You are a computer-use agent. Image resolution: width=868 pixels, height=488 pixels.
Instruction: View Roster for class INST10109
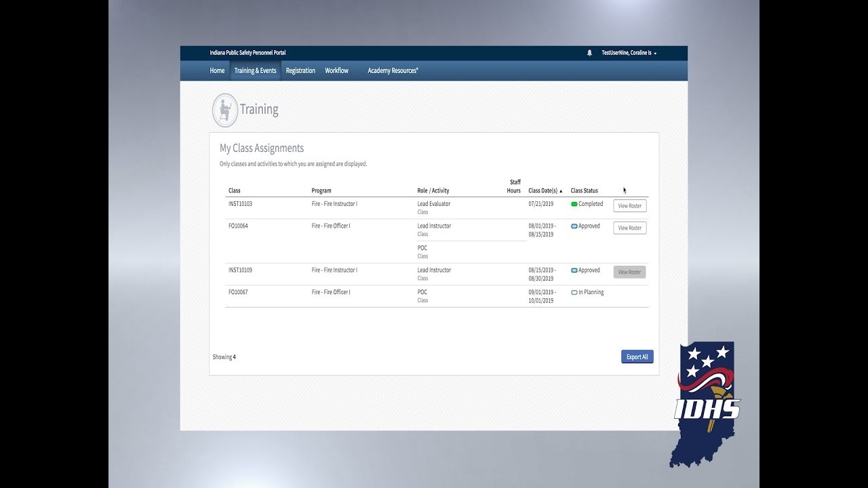[629, 272]
